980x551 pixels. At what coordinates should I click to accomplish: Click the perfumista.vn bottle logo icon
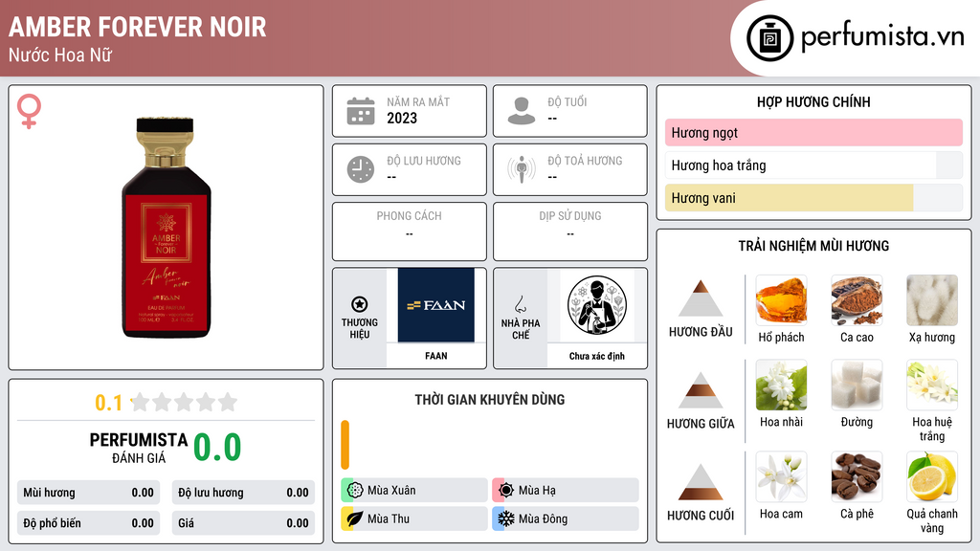tap(769, 38)
